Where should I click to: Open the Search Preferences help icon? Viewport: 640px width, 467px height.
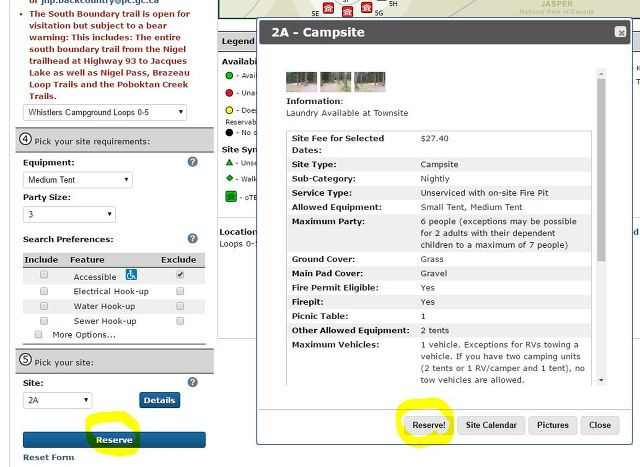click(193, 238)
